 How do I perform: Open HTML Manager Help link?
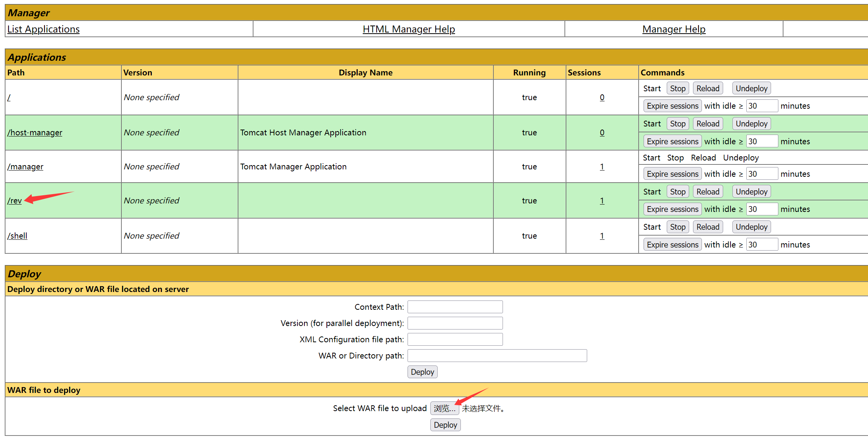409,29
